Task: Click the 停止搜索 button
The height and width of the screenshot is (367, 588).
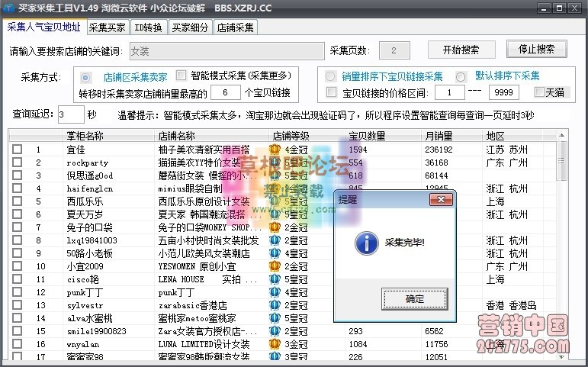Action: [537, 49]
